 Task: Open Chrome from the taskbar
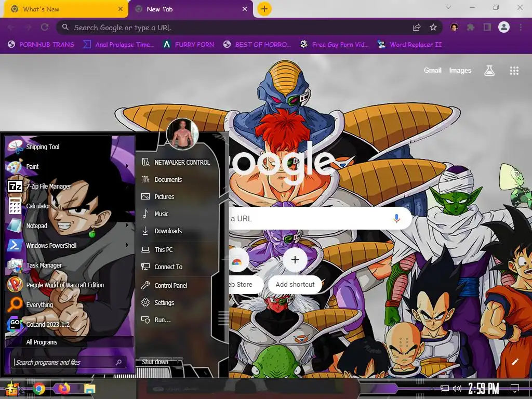coord(38,389)
